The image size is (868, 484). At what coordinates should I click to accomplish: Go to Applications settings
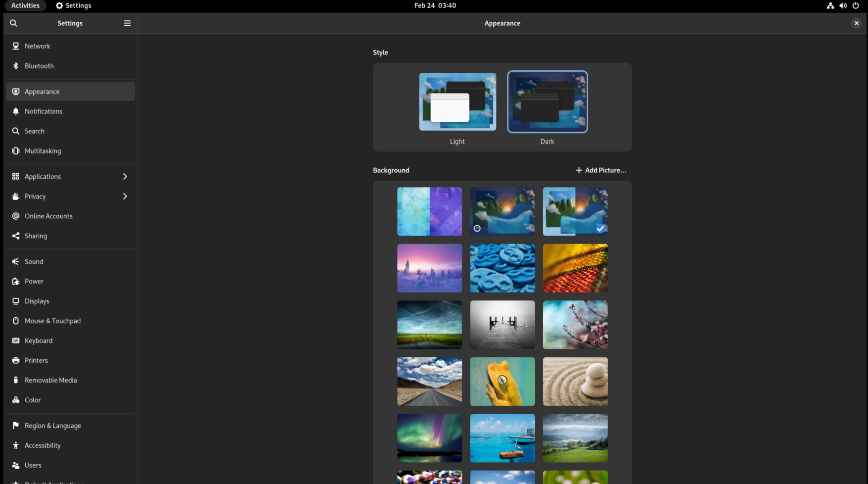(70, 177)
